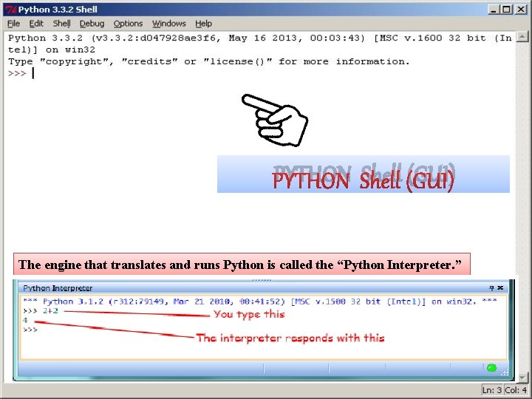The height and width of the screenshot is (399, 532).
Task: Maximize the Python 3.3.2 Shell window
Action: (x=507, y=10)
